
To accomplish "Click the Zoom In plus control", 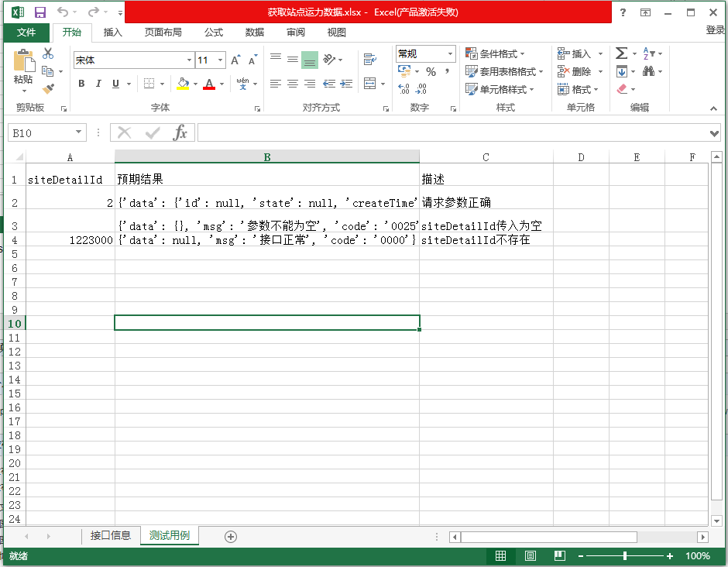I will pos(670,555).
